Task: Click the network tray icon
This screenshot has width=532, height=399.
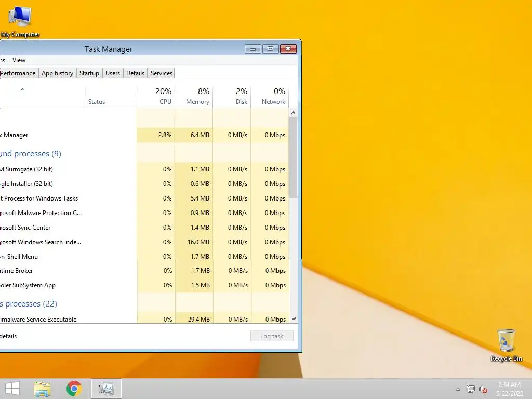Action: (470, 389)
